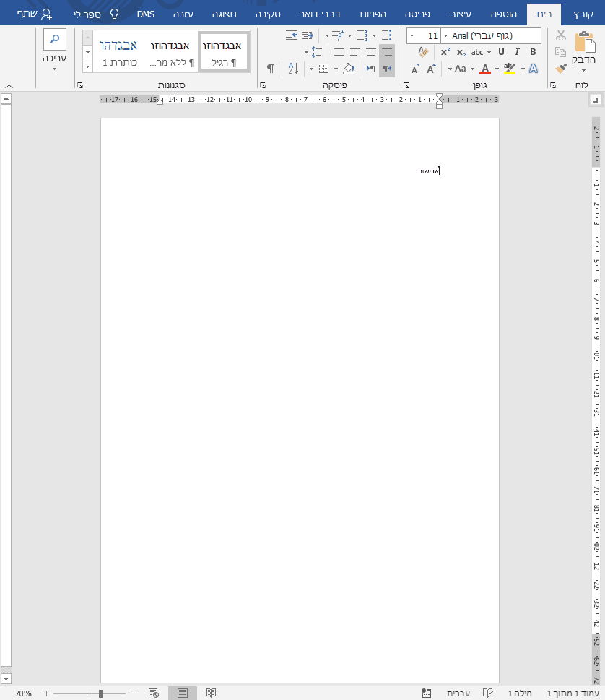Open the bullets library dropdown arrow
Image resolution: width=605 pixels, height=700 pixels.
click(x=374, y=35)
